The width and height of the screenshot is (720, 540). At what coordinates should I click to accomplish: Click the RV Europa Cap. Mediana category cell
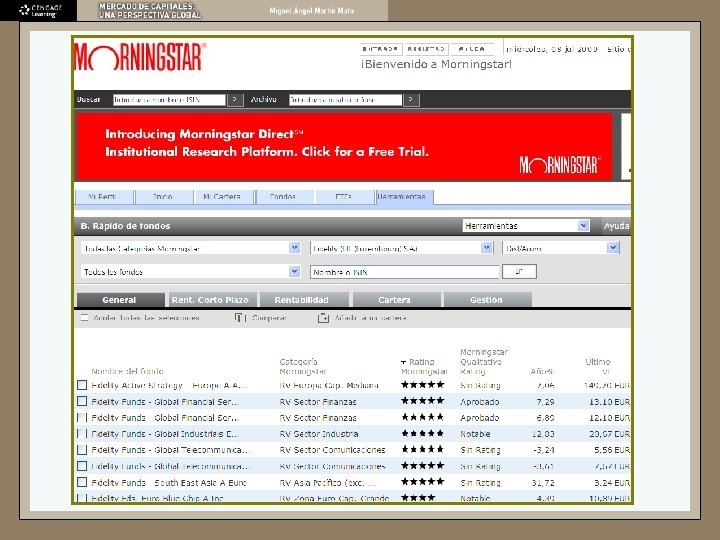pyautogui.click(x=329, y=385)
